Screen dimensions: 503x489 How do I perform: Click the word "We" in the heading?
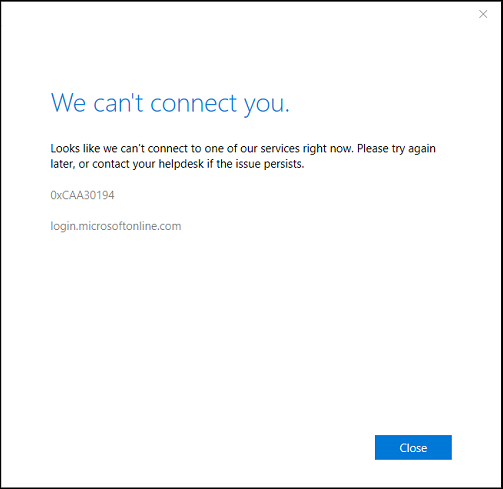point(68,103)
